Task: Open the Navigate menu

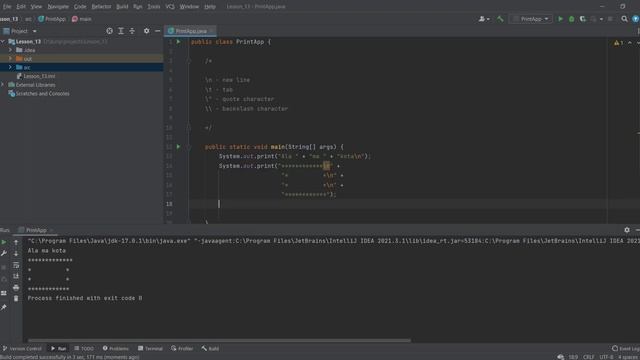Action: click(x=58, y=7)
